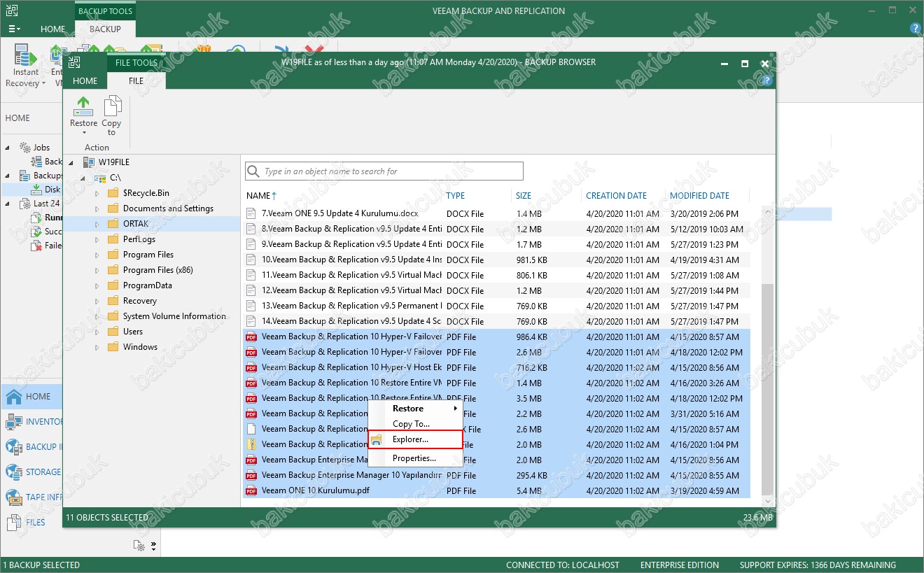
Task: Choose Copy To... from the context menu
Action: coord(415,424)
